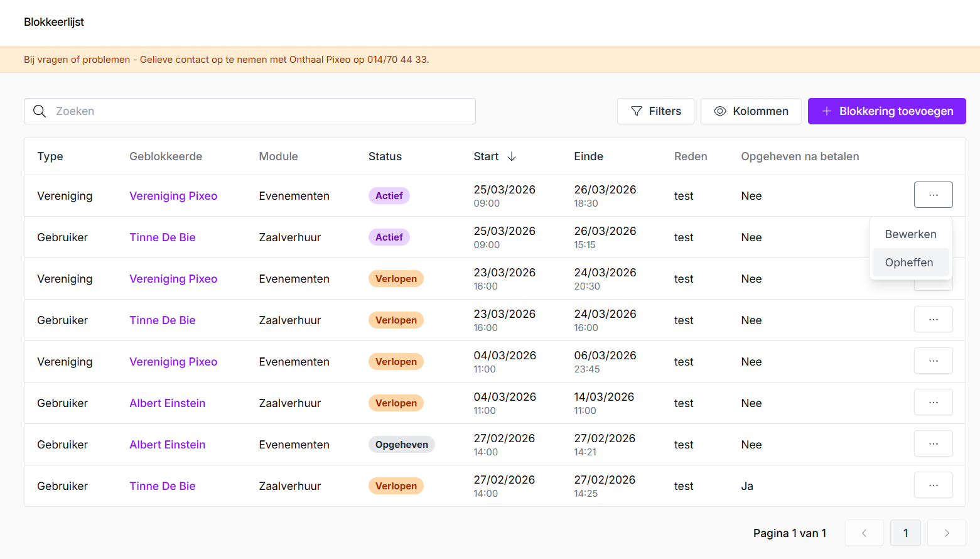Open actions menu for 23/03/2026 Tinne De Bie row

click(933, 320)
